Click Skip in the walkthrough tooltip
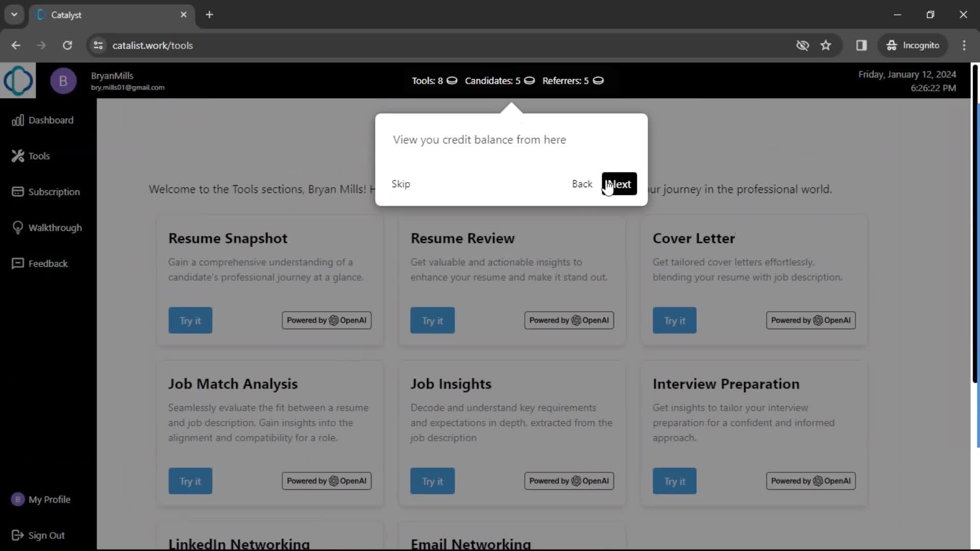This screenshot has width=980, height=551. [402, 184]
